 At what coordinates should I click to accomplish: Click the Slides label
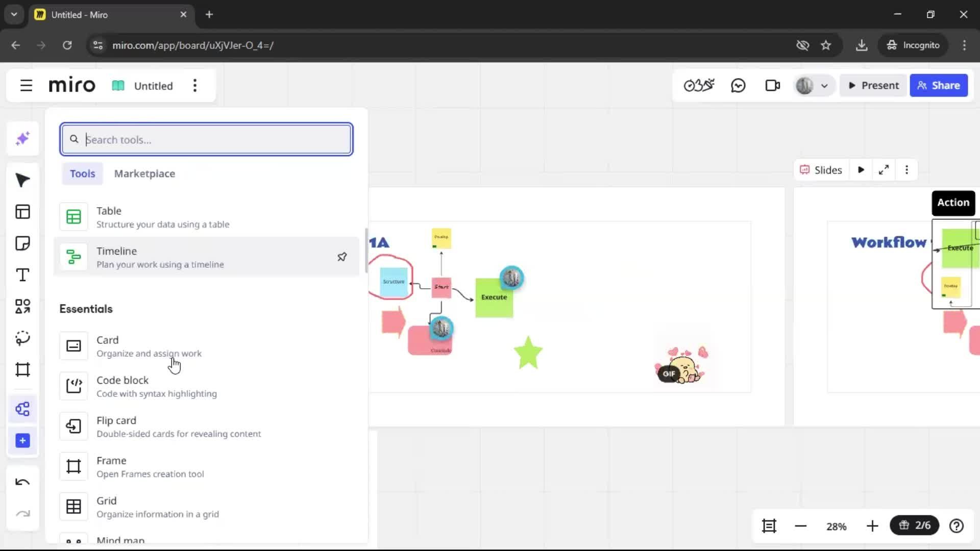tap(821, 170)
